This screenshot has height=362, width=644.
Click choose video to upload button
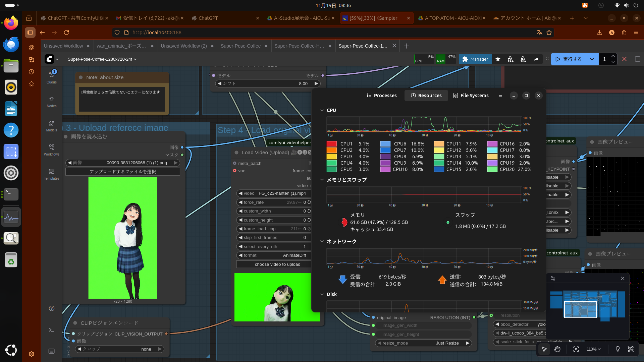coord(277,264)
